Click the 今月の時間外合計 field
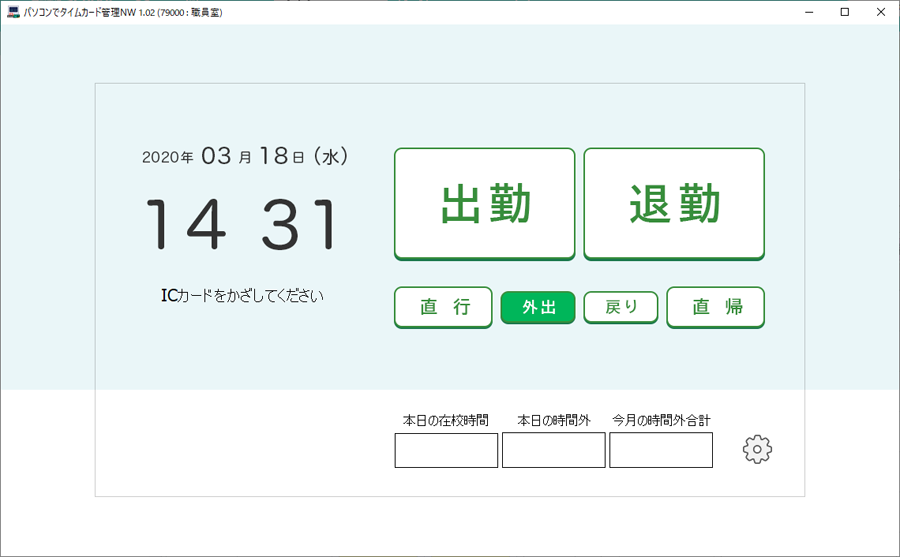The image size is (900, 557). 661,450
